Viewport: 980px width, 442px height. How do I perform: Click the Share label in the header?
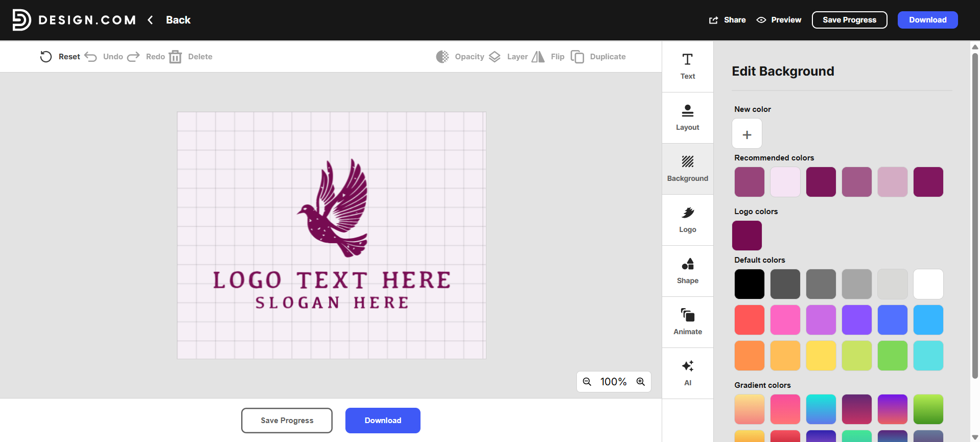735,20
